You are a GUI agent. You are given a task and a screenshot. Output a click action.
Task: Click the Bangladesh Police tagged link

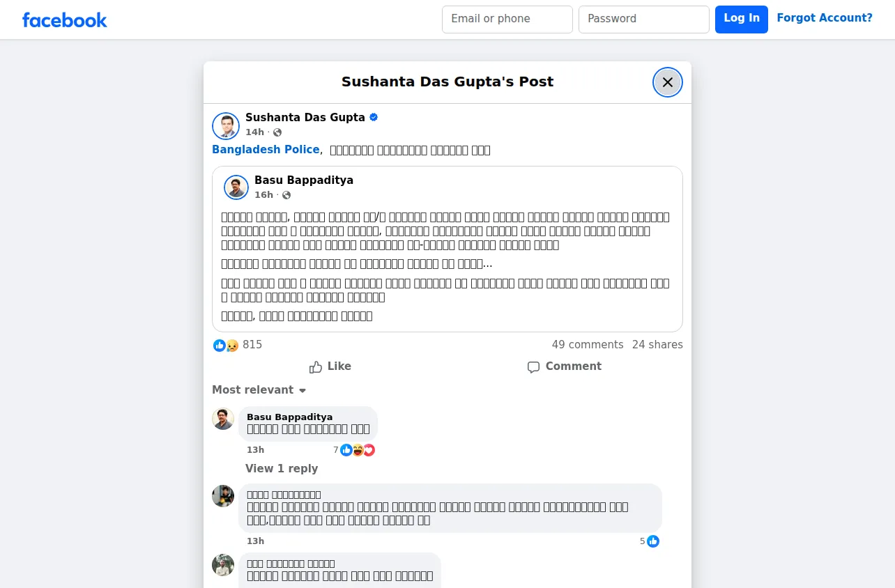(x=266, y=150)
